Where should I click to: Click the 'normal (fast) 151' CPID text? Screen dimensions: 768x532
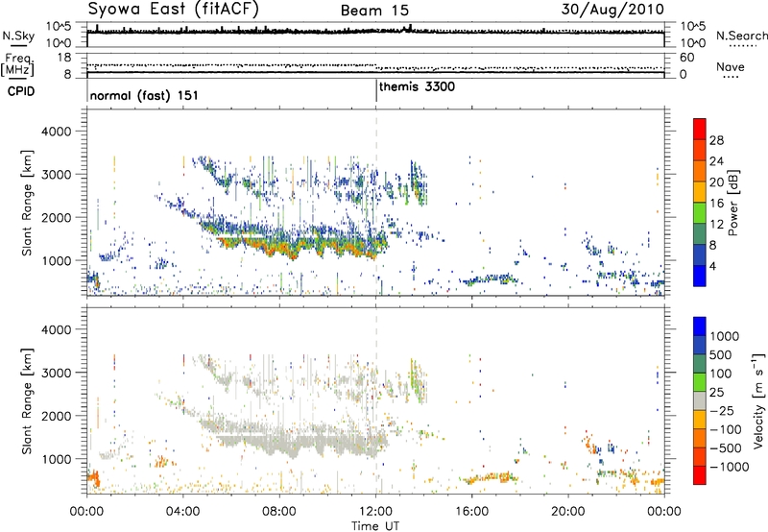pos(144,95)
